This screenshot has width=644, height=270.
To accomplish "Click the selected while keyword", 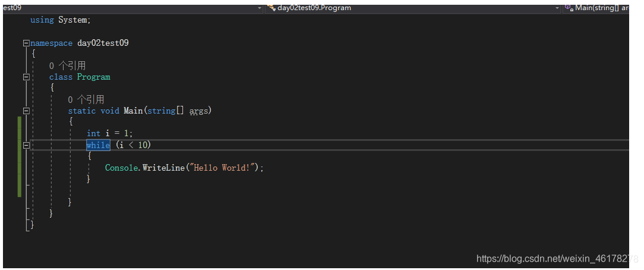I will pyautogui.click(x=98, y=145).
